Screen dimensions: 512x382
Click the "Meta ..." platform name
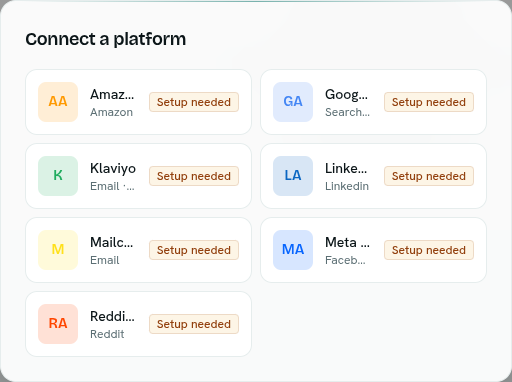(x=347, y=243)
